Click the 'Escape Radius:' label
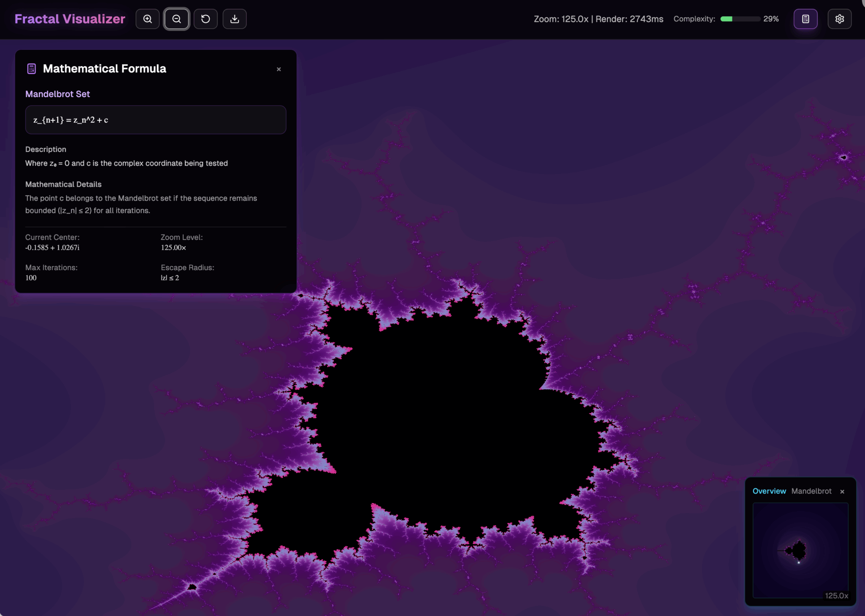865x616 pixels. [188, 268]
